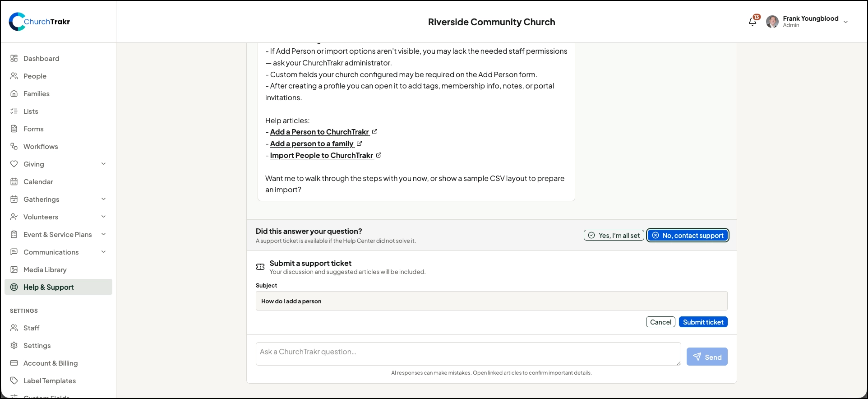Expand the Volunteers submenu

pyautogui.click(x=104, y=217)
